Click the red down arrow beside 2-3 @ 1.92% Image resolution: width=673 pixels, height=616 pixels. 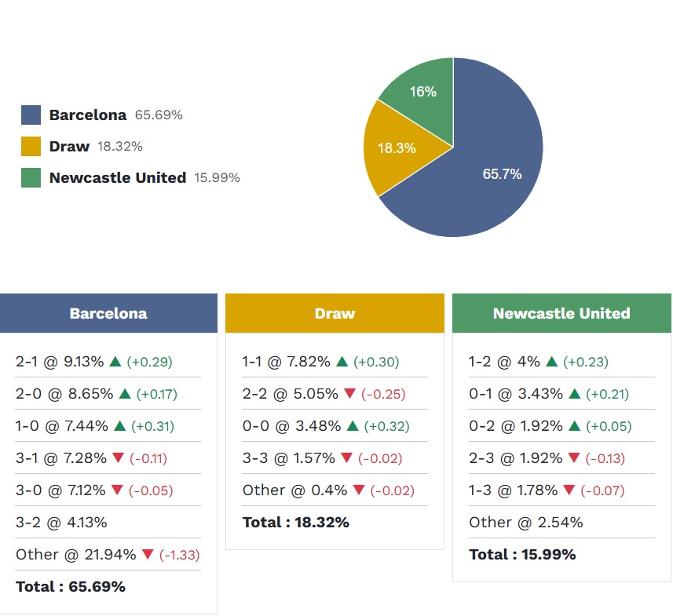[574, 458]
